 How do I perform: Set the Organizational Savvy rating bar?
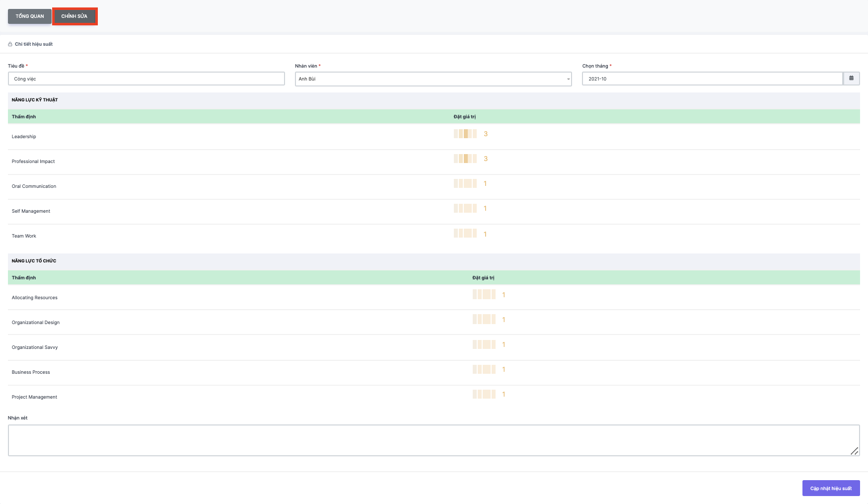coord(484,344)
